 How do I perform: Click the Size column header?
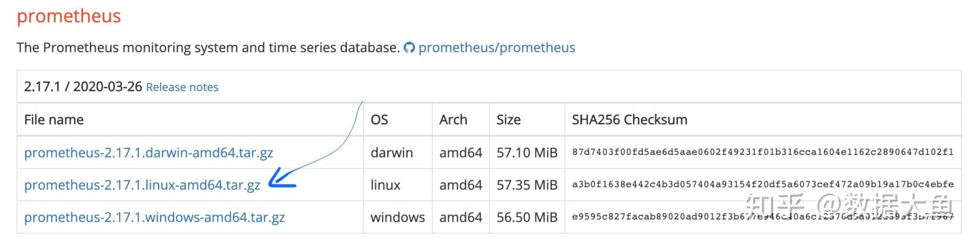(508, 120)
